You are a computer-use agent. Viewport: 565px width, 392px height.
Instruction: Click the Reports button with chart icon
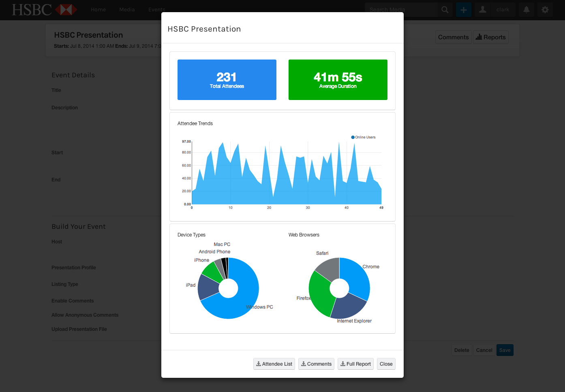point(490,37)
